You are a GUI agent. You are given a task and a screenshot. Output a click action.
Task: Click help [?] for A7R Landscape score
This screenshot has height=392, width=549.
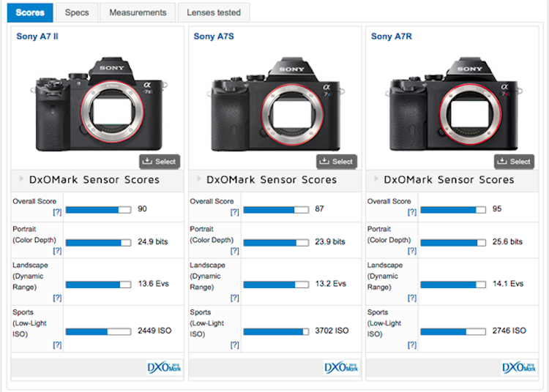click(x=411, y=298)
